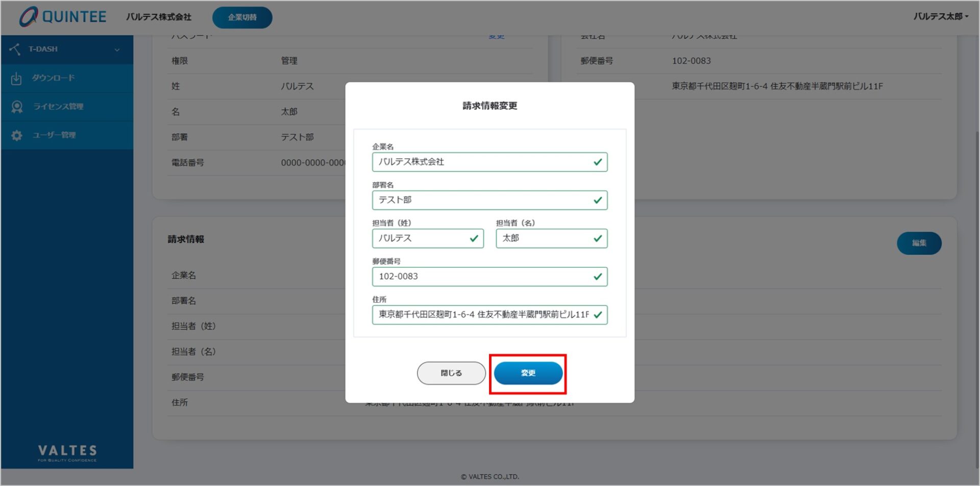Click the green checkmark in 郵便番号 field

598,277
